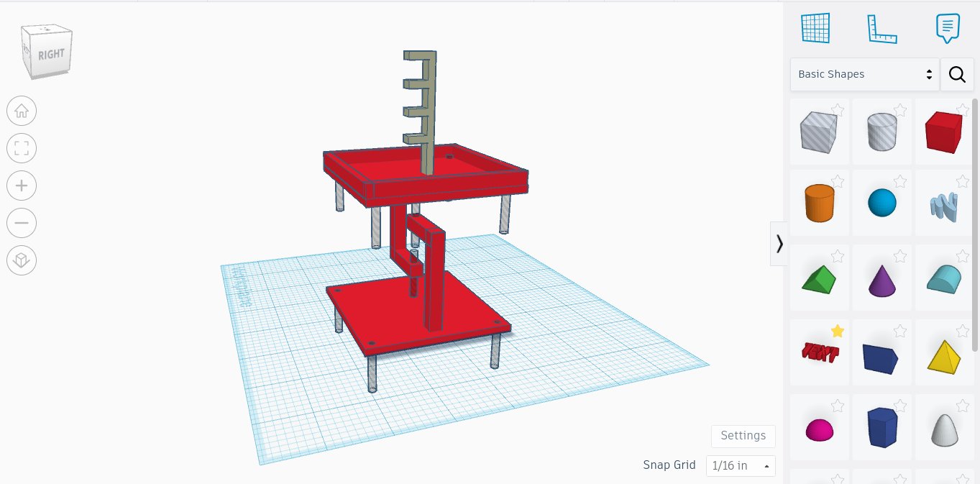This screenshot has width=980, height=484.
Task: Reset to home view
Action: 22,111
